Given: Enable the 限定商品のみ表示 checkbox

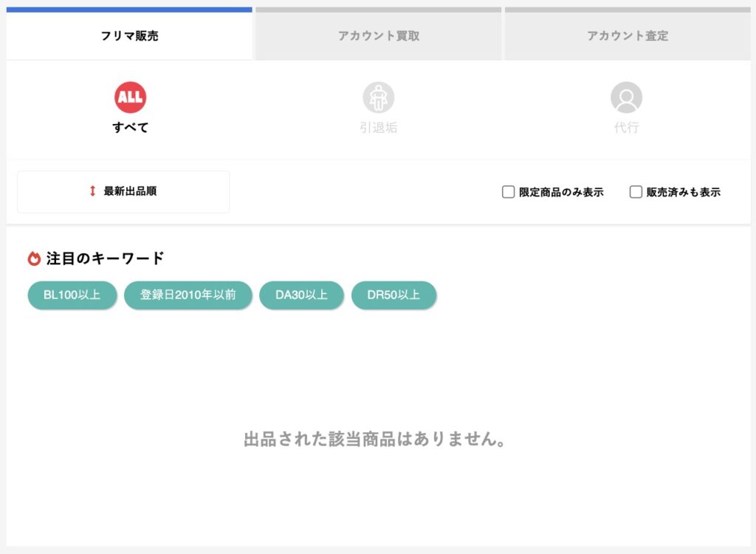Looking at the screenshot, I should pos(508,192).
